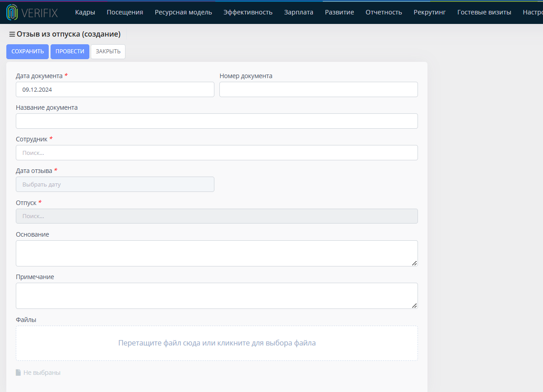Viewport: 543px width, 392px height.
Task: Click the file upload drop zone
Action: [x=217, y=343]
